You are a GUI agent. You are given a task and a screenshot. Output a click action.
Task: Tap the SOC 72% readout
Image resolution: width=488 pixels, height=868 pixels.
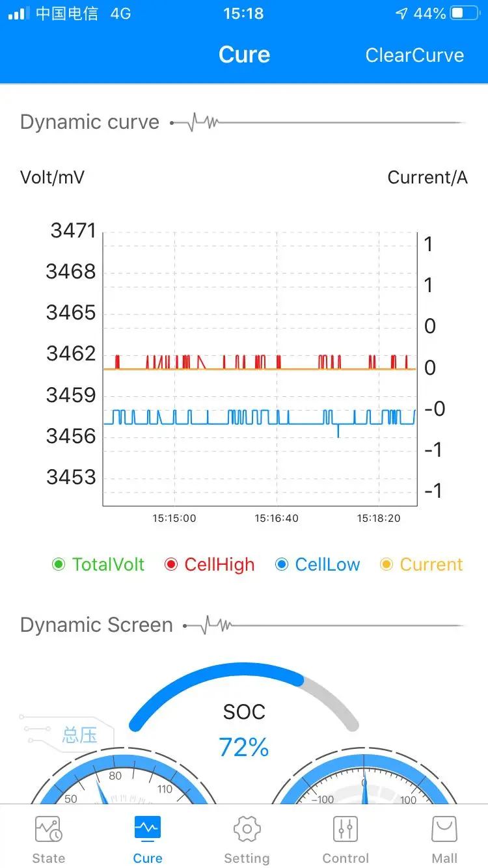click(x=244, y=748)
